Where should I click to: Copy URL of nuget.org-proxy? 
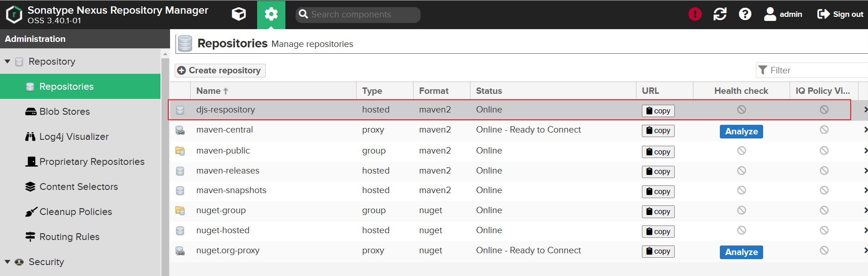(x=658, y=251)
